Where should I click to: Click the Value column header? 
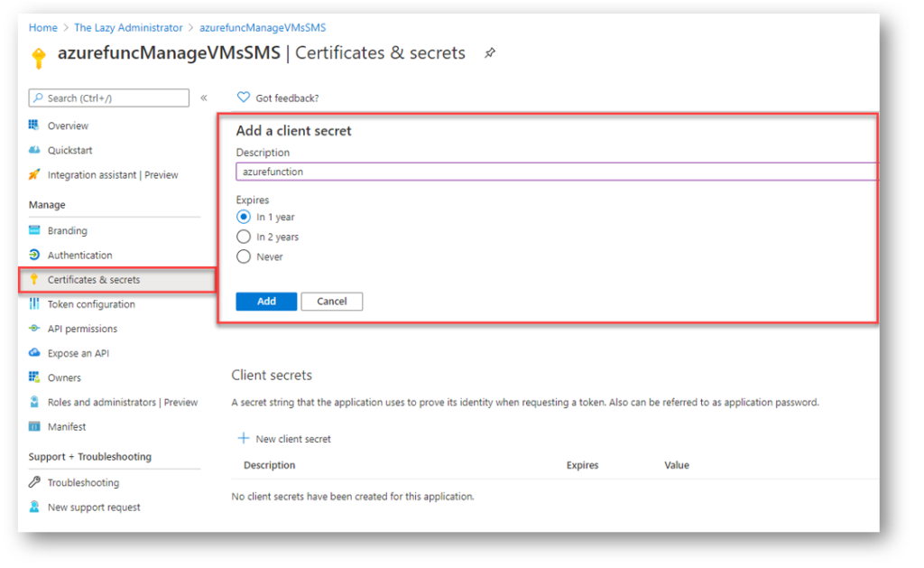coord(677,465)
